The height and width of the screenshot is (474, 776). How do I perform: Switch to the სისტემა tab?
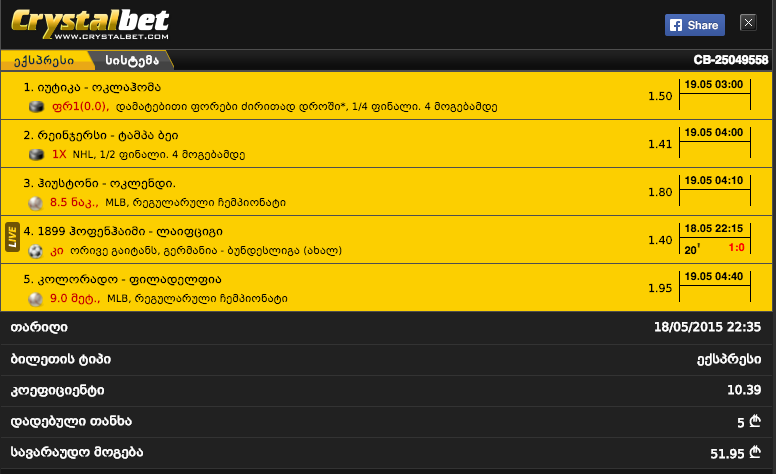point(132,60)
